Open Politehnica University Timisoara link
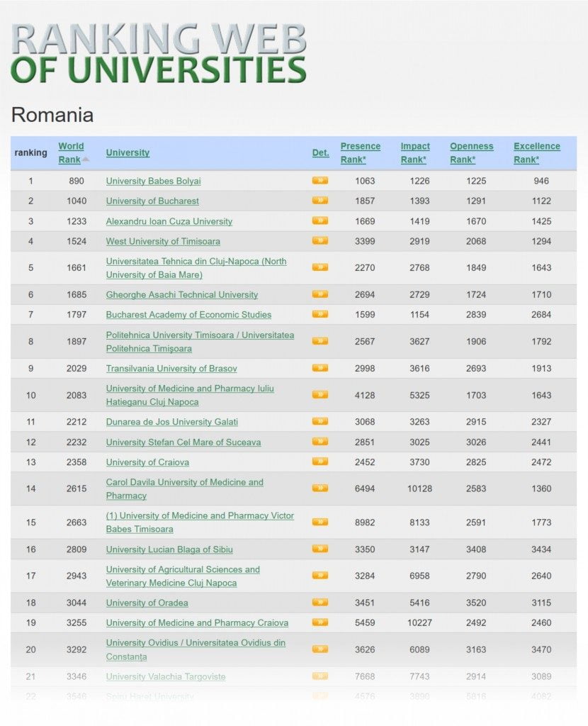The width and height of the screenshot is (588, 726). (x=200, y=342)
